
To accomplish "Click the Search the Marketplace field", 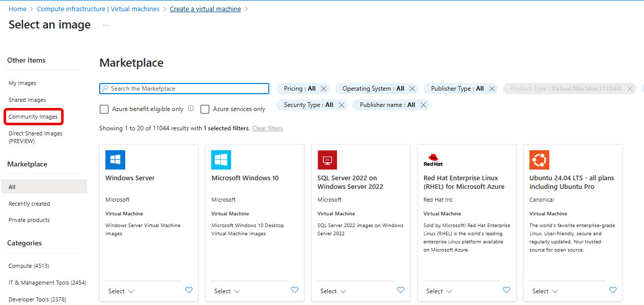I will coord(184,89).
